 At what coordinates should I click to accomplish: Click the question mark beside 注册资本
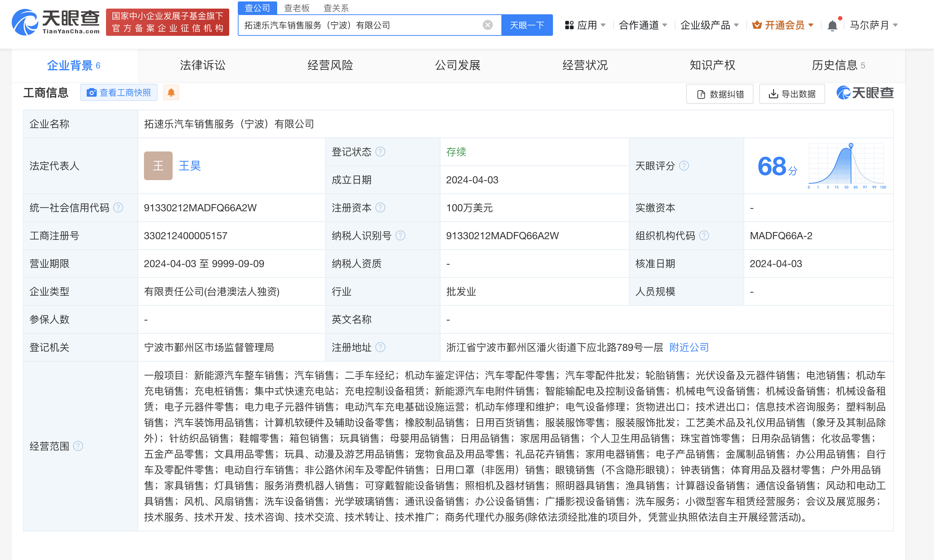click(x=381, y=208)
